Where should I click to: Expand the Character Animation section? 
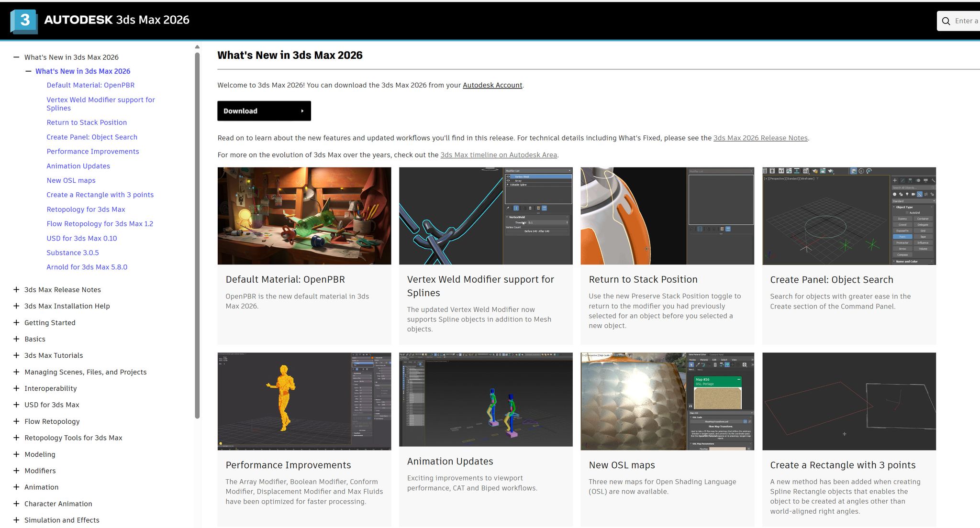coord(16,504)
